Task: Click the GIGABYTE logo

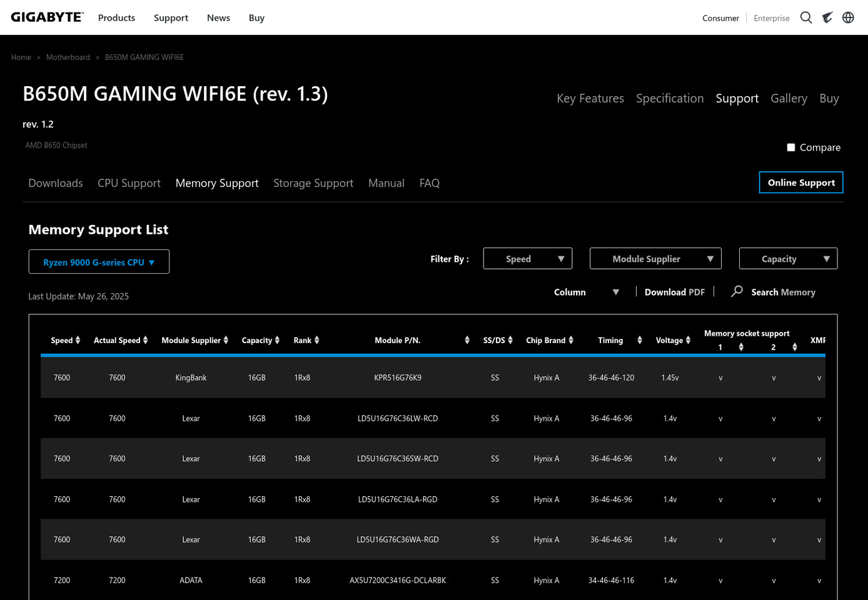Action: pyautogui.click(x=47, y=17)
